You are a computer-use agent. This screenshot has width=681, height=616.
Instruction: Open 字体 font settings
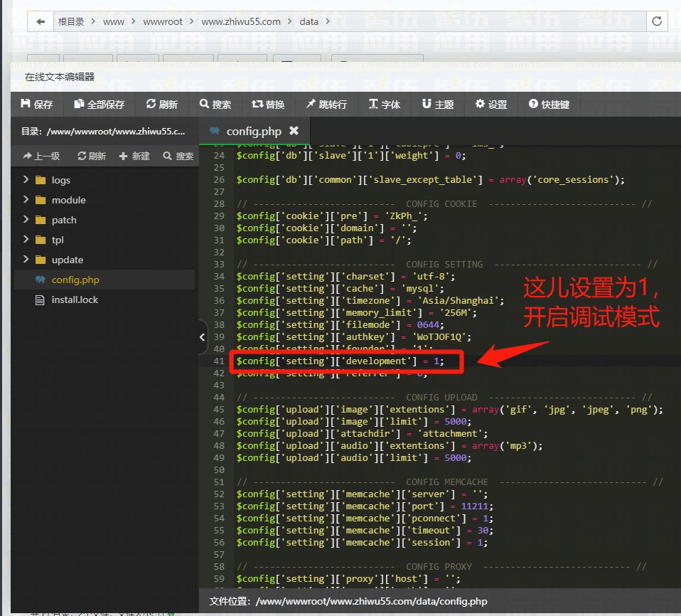click(385, 105)
